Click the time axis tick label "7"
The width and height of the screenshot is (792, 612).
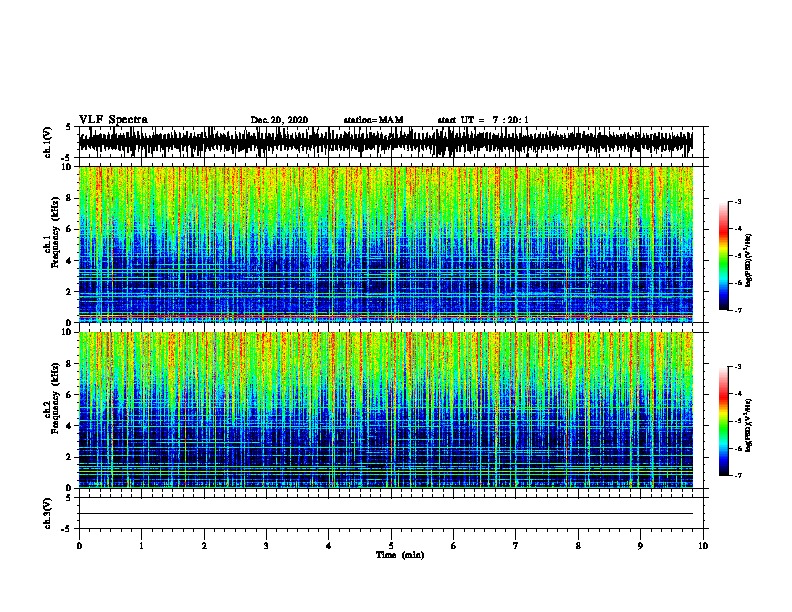coord(516,545)
